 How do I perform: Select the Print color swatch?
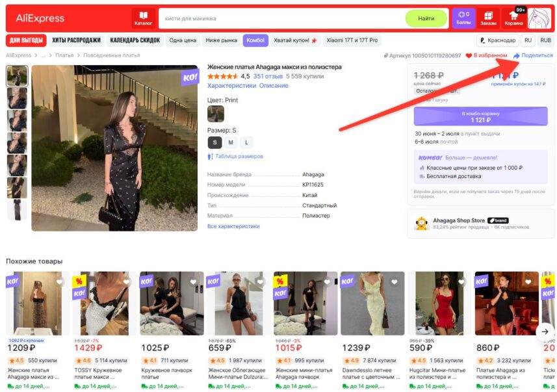[x=216, y=114]
